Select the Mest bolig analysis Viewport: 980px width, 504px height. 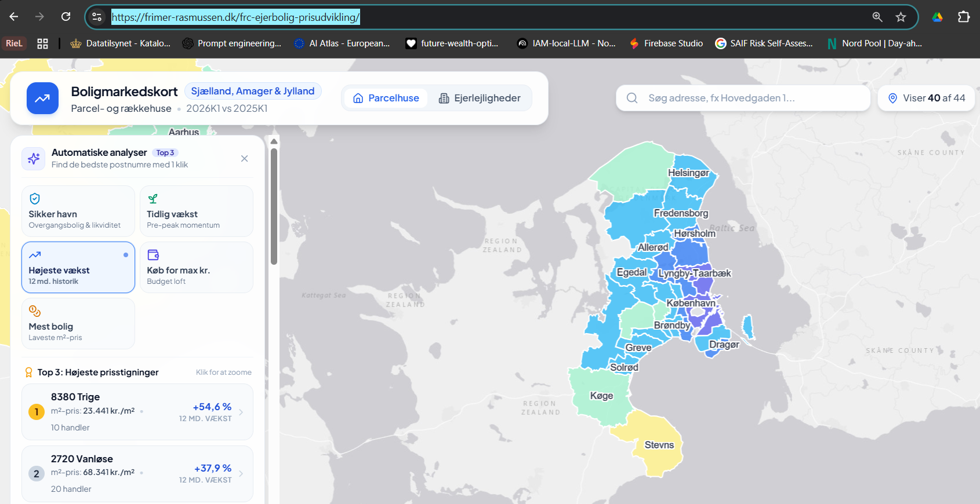pyautogui.click(x=78, y=323)
